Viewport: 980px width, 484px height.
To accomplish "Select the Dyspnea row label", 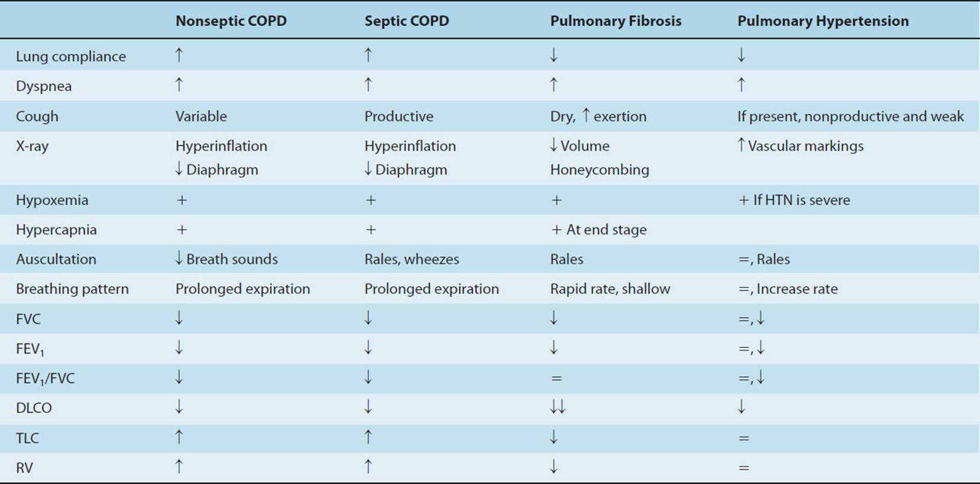I will click(44, 86).
